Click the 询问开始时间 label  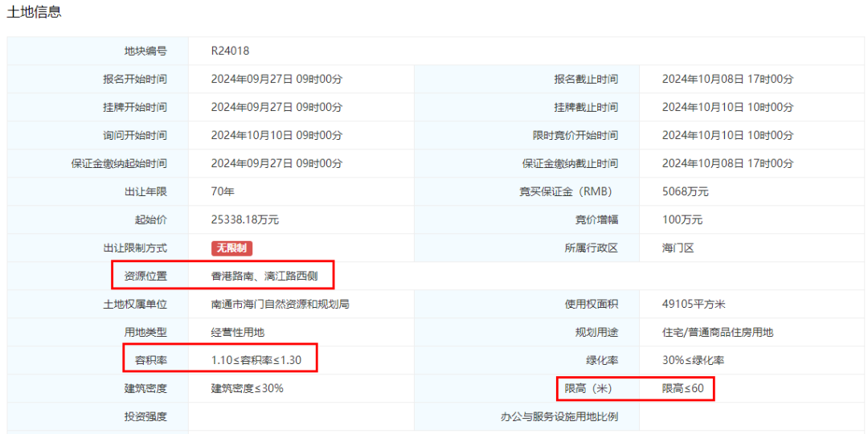pos(134,136)
